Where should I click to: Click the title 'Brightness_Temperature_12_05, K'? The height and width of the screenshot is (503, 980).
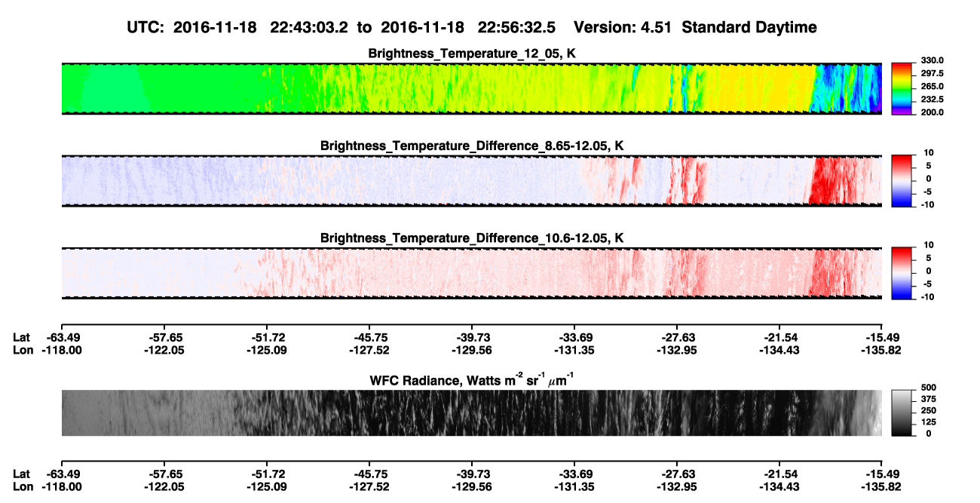click(x=472, y=54)
